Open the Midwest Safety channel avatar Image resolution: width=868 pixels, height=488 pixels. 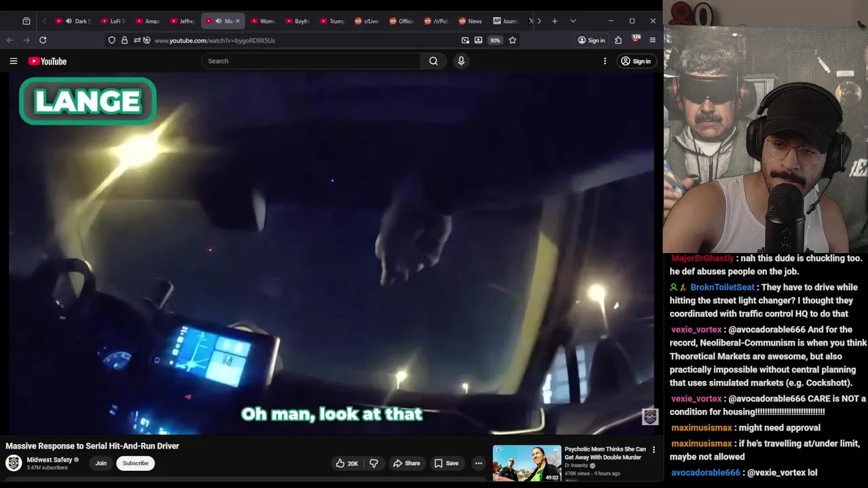click(x=14, y=463)
